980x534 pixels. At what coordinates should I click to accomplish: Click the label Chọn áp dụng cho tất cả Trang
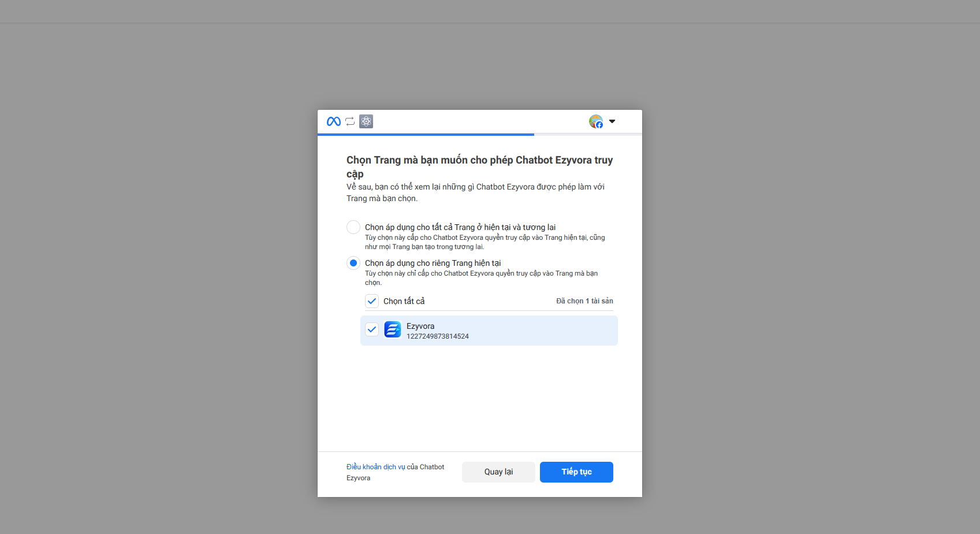tap(460, 227)
